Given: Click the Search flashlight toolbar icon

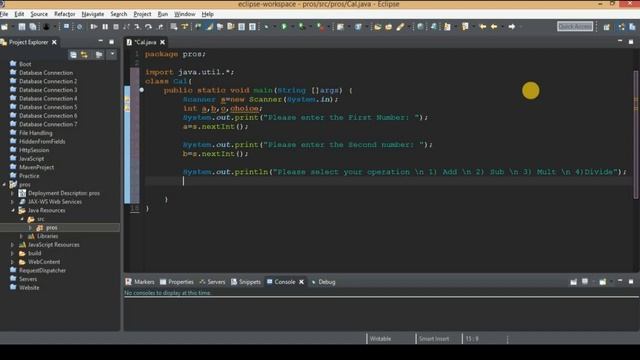Looking at the screenshot, I should (x=400, y=27).
